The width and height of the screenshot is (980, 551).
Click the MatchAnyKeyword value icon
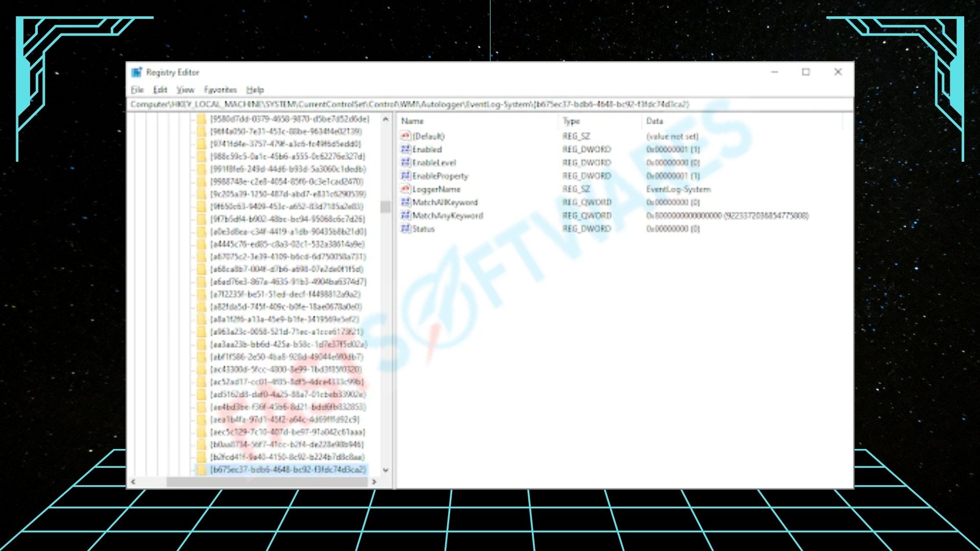point(406,216)
